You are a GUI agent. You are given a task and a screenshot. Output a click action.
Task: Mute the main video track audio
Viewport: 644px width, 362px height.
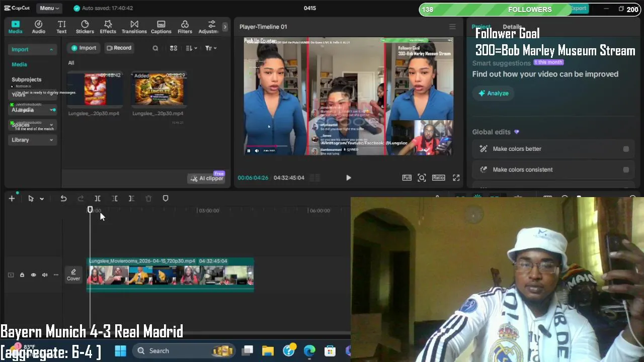point(45,275)
